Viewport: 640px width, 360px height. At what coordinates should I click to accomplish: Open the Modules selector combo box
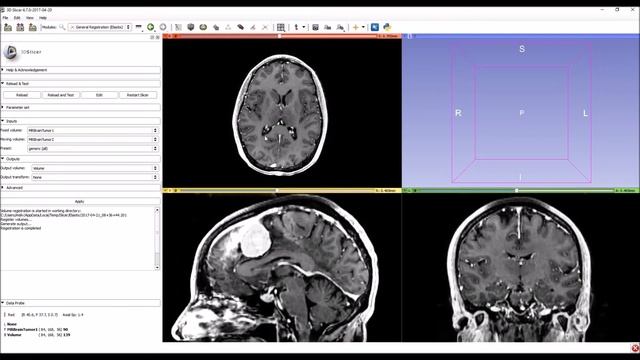100,27
